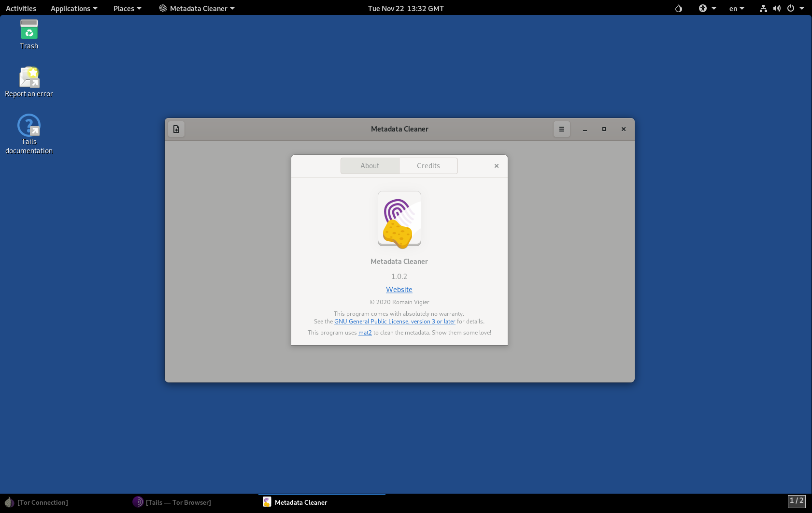Open the Metadata Cleaner app menu in the top bar
Image resolution: width=812 pixels, height=513 pixels.
197,8
